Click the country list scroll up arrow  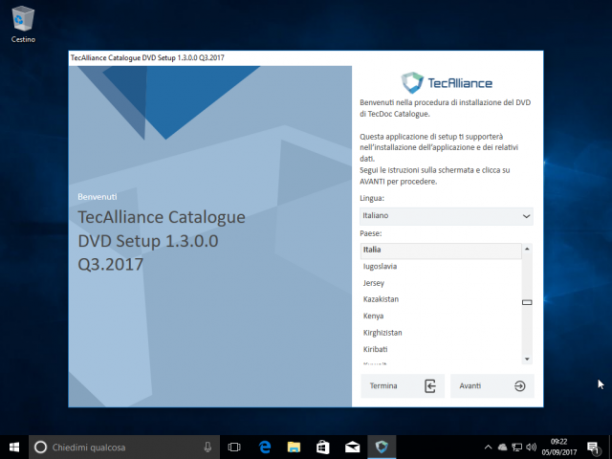pyautogui.click(x=527, y=249)
